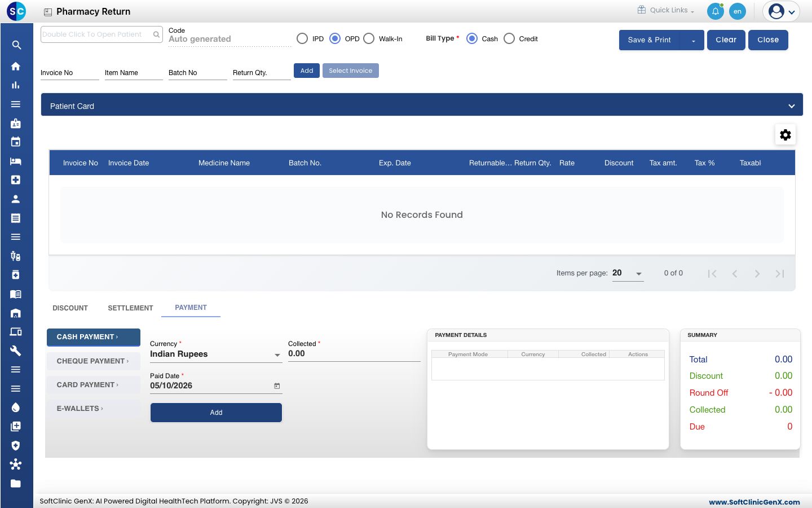Choose Cash bill type

(x=472, y=38)
